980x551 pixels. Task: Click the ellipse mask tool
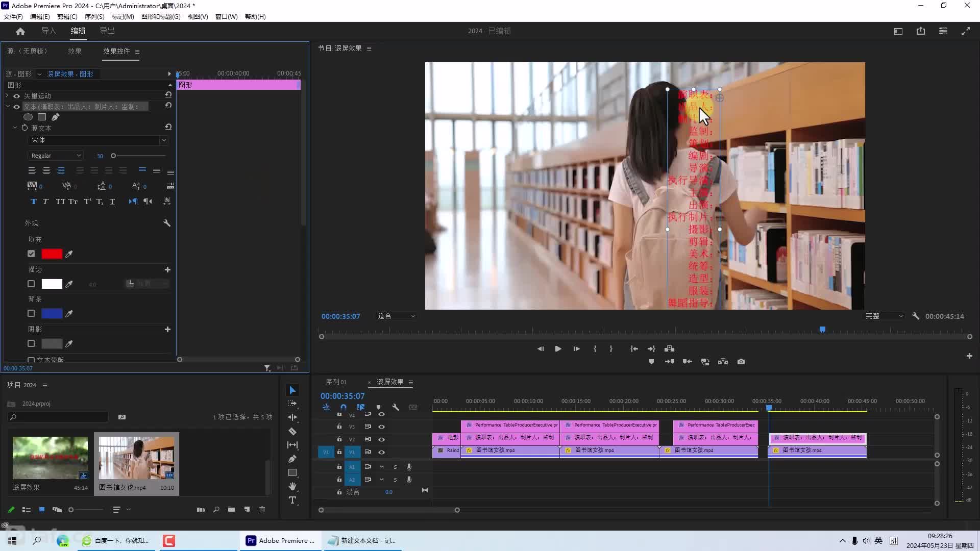click(28, 117)
